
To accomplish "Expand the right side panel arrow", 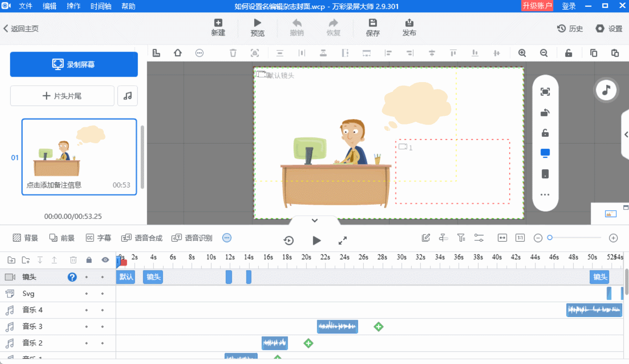I will pos(626,135).
